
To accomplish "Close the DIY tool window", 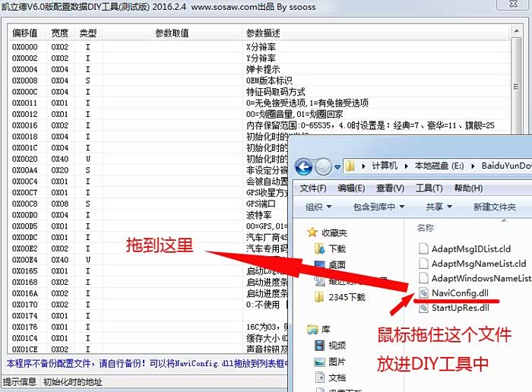I will pyautogui.click(x=514, y=4).
